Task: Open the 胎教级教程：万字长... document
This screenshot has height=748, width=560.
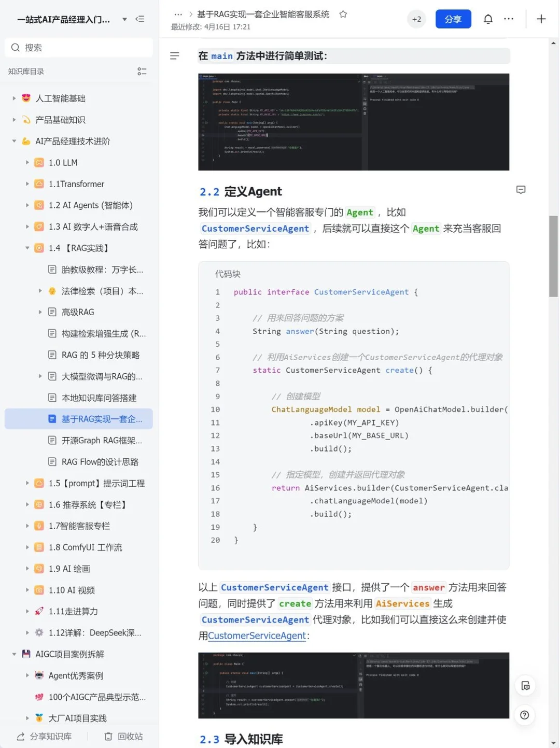Action: point(102,270)
